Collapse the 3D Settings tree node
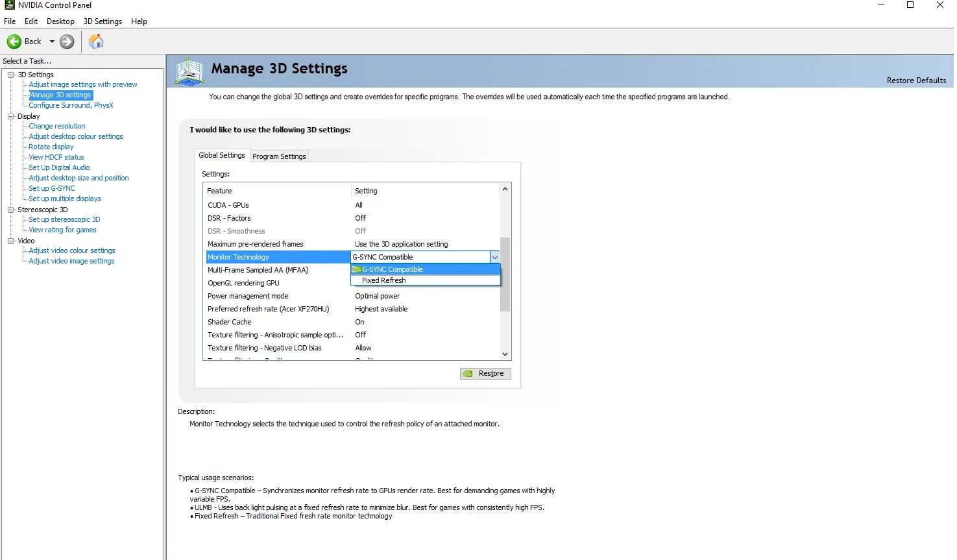957x560 pixels. [x=11, y=75]
